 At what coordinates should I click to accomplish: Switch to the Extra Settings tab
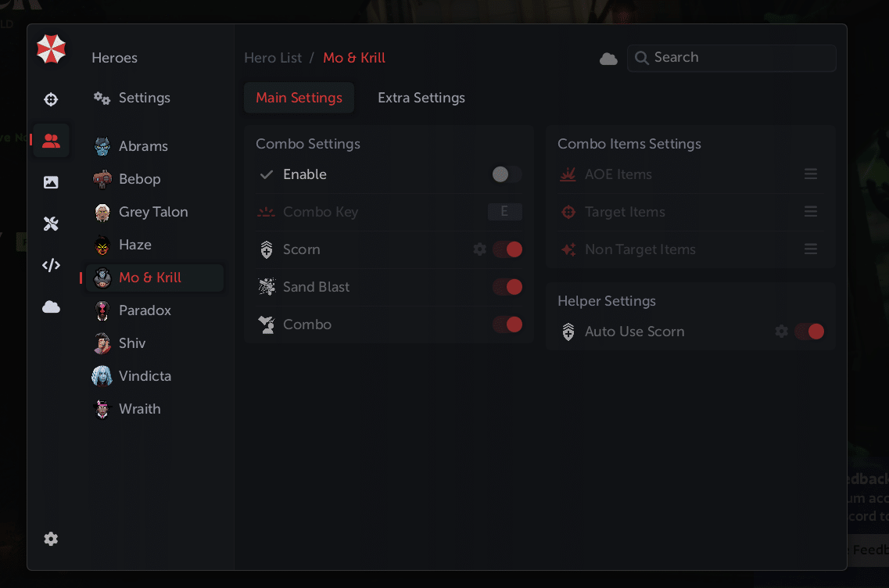421,98
